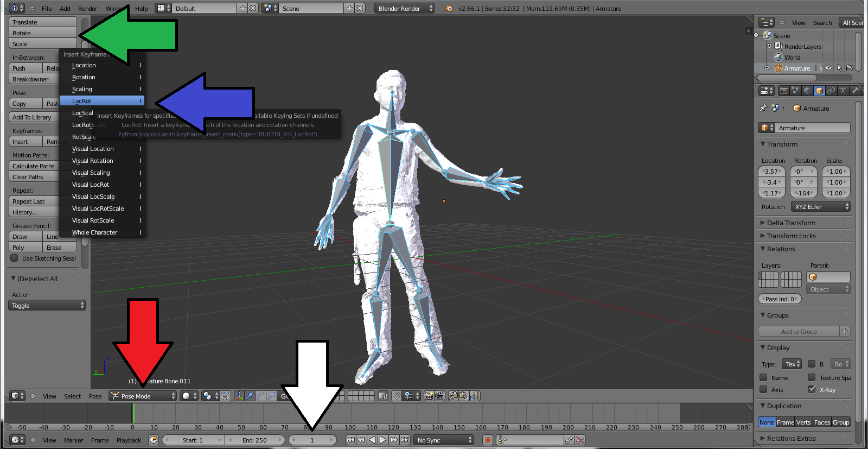Open the XYZ Euler rotation mode dropdown
The width and height of the screenshot is (868, 449).
coord(820,206)
